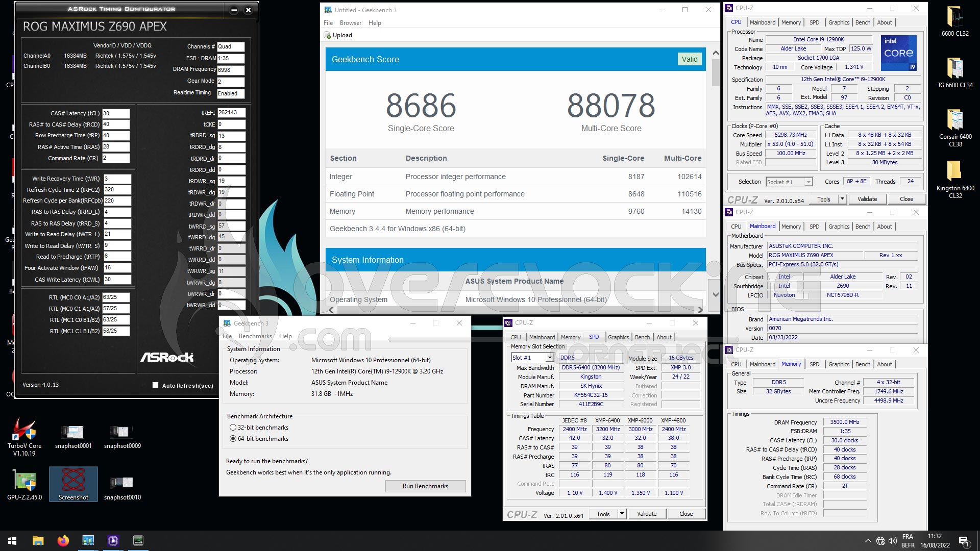The image size is (980, 551).
Task: Expand Tools dropdown arrow in CPU-Z CPU window
Action: 842,199
